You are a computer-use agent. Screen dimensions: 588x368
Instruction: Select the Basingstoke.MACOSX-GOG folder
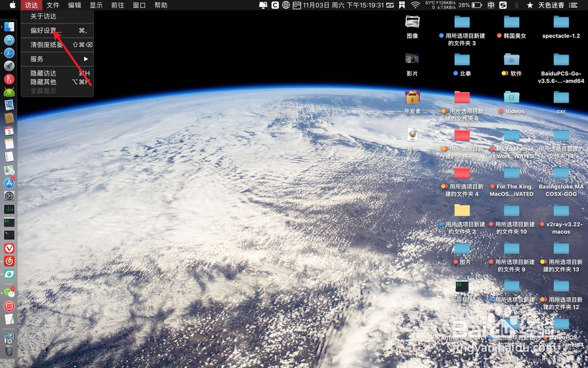coord(561,182)
